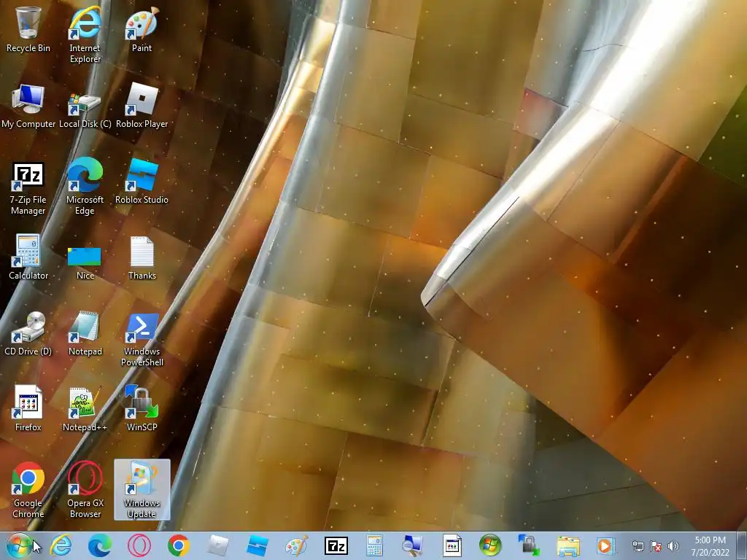Open the clock showing 5:00 PM

click(x=711, y=546)
